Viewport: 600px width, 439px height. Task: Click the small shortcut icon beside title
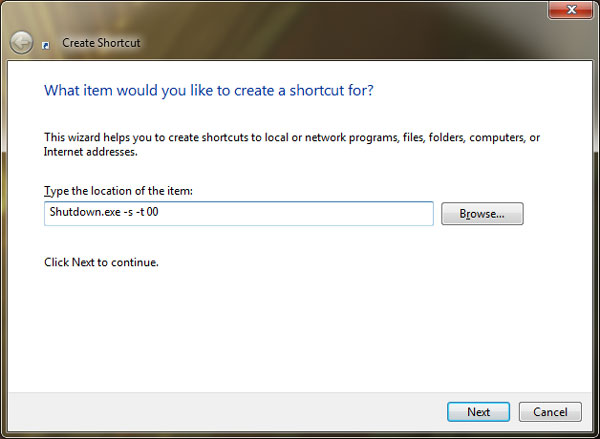pos(46,46)
